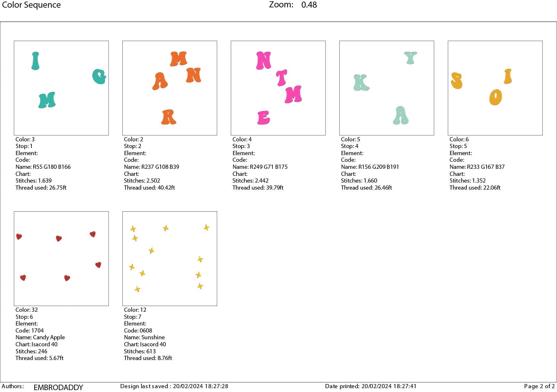
Task: Click the EMBRODADDY author name
Action: click(58, 388)
